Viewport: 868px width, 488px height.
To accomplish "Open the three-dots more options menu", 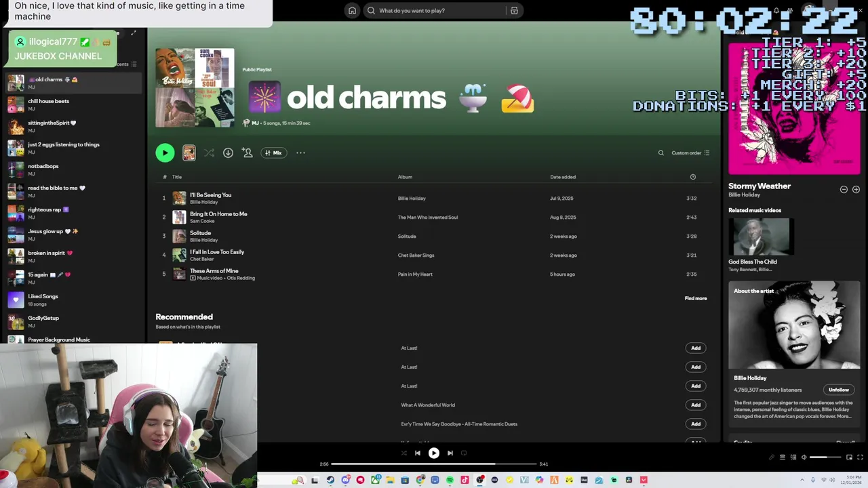I will tap(300, 152).
